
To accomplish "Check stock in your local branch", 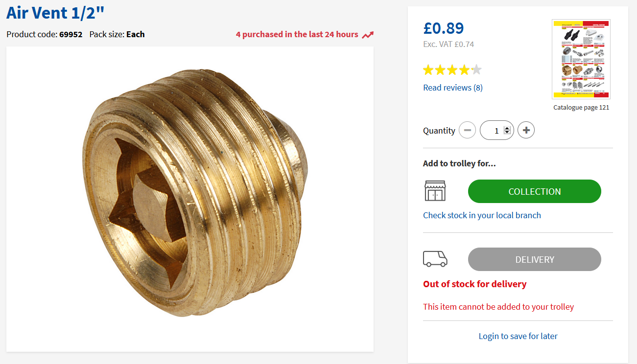I will [x=482, y=215].
